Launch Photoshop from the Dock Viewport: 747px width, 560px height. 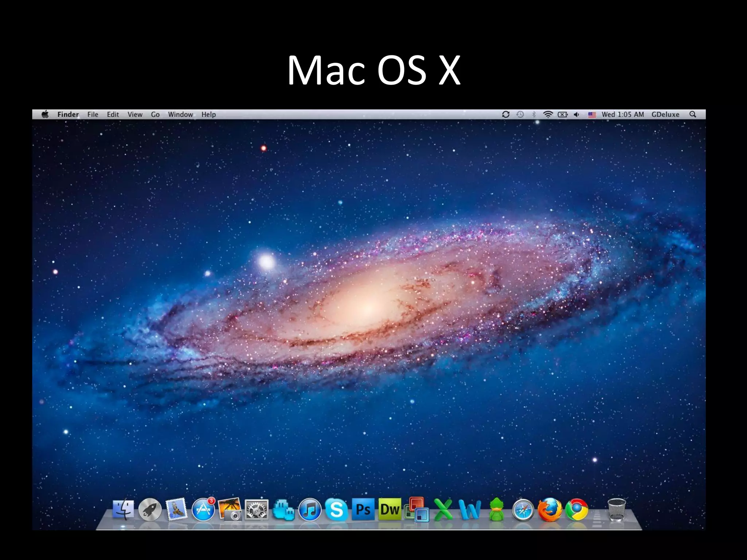click(363, 509)
